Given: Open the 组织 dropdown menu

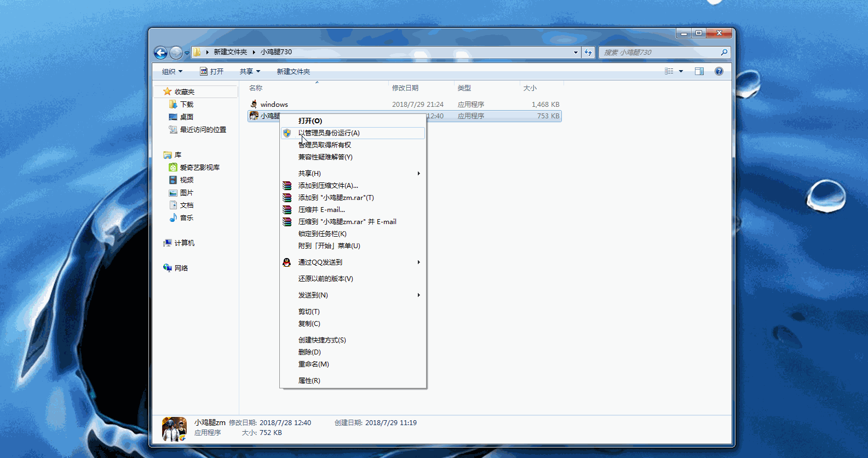Looking at the screenshot, I should (172, 72).
